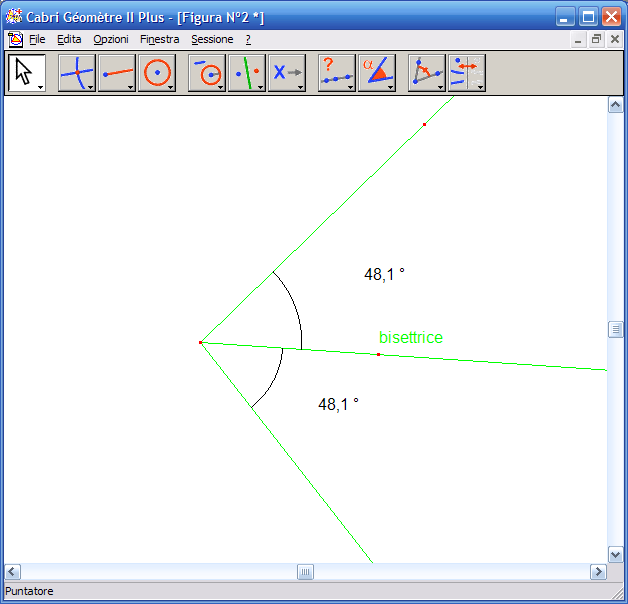Image resolution: width=628 pixels, height=604 pixels.
Task: Minimize the Cabri Géomètre main window
Action: pos(564,17)
